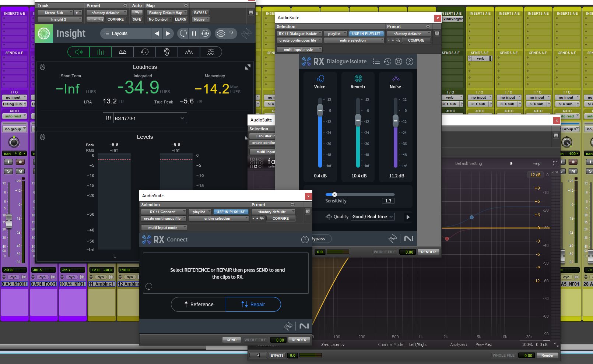Image resolution: width=593 pixels, height=364 pixels.
Task: Click the Reverb icon in Dialogue Isolate
Action: click(358, 78)
